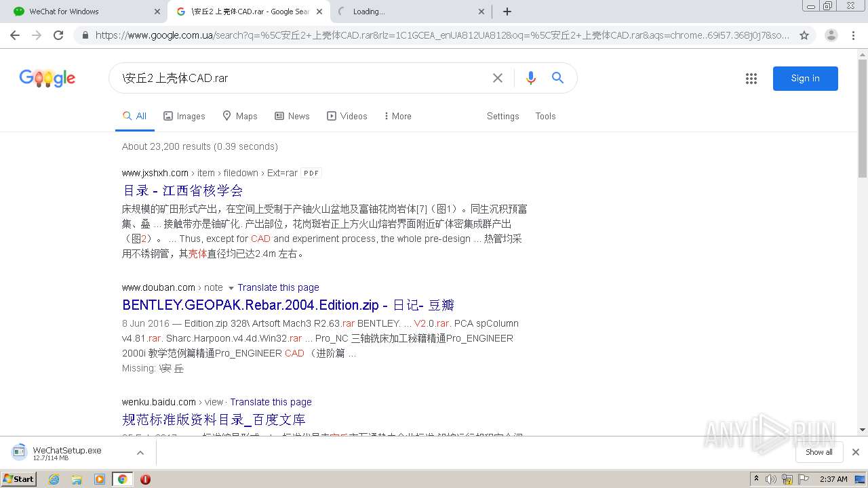Reload the page with the refresh icon
Screen dimensions: 868x488
[x=58, y=35]
